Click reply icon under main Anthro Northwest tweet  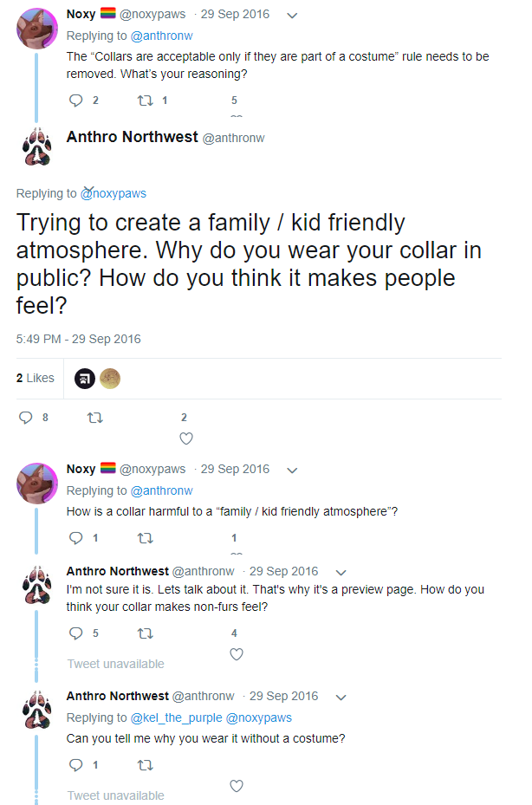click(x=26, y=418)
